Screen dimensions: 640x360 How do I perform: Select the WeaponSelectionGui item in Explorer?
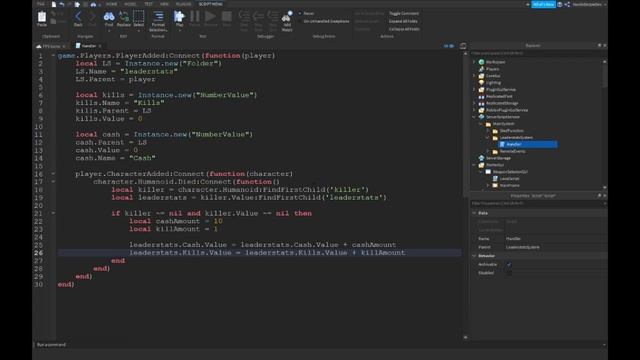pos(510,172)
